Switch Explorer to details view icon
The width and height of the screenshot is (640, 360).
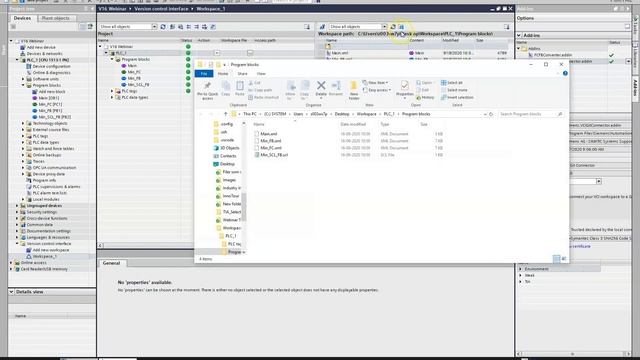[x=556, y=258]
